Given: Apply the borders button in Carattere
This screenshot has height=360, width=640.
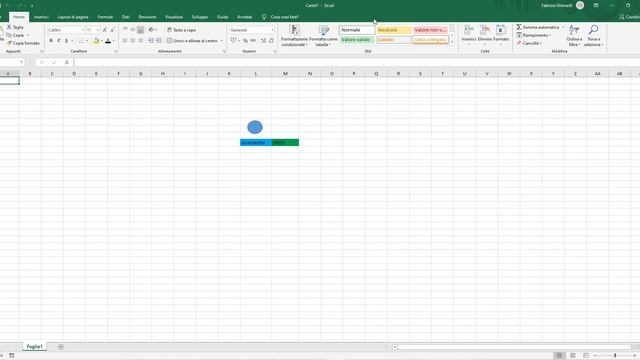Looking at the screenshot, I should 81,41.
